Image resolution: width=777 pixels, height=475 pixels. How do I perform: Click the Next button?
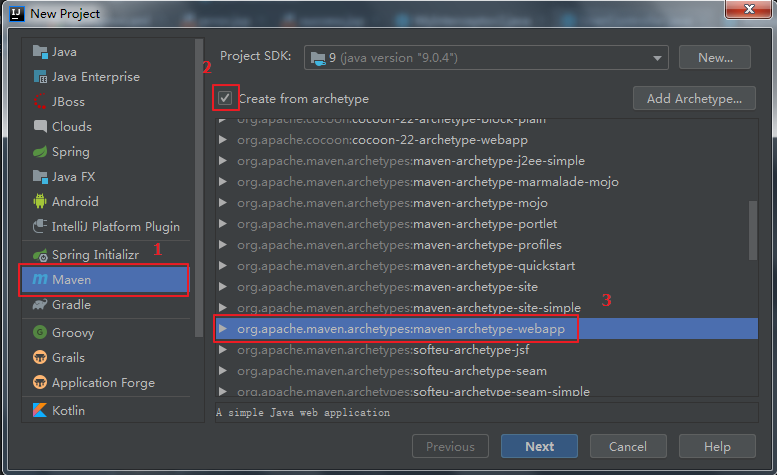tap(539, 446)
